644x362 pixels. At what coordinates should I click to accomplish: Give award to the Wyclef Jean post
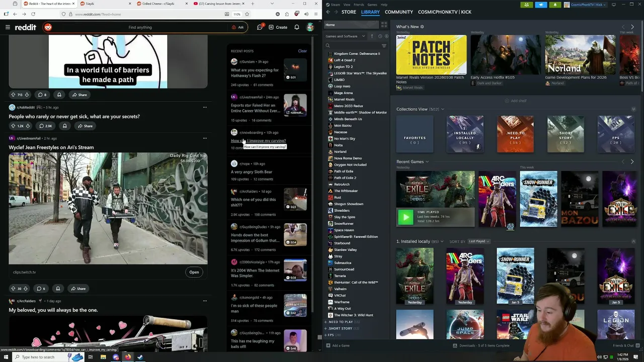pos(58,289)
